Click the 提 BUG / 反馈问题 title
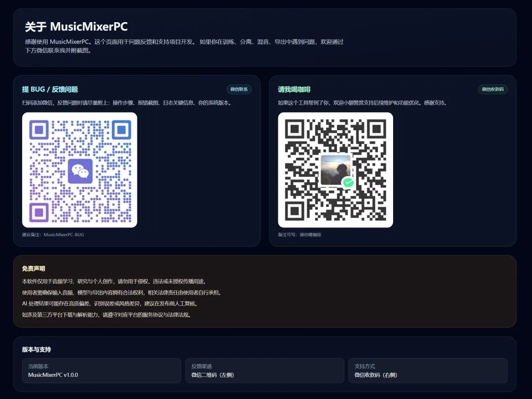Screen dimensions: 532x399 50,89
